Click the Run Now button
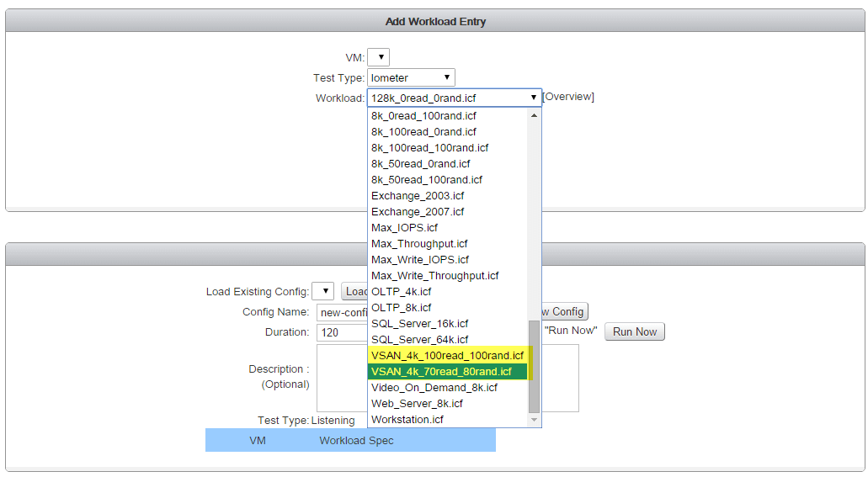 635,331
